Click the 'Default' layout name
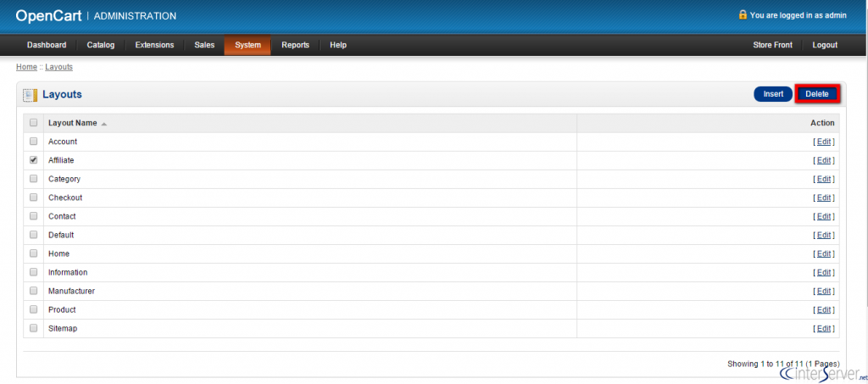This screenshot has height=384, width=868. click(x=61, y=235)
